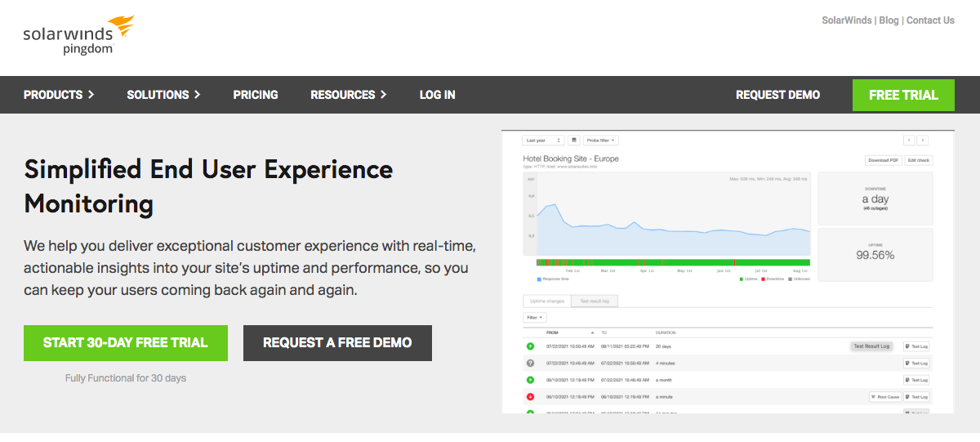Click the Edit check button
The height and width of the screenshot is (442, 980).
[919, 160]
